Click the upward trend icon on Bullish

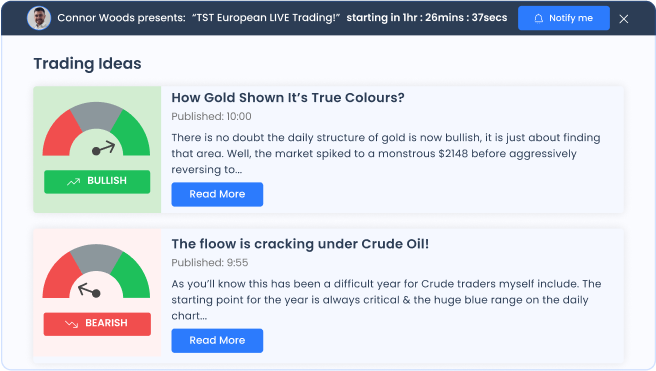tap(73, 182)
